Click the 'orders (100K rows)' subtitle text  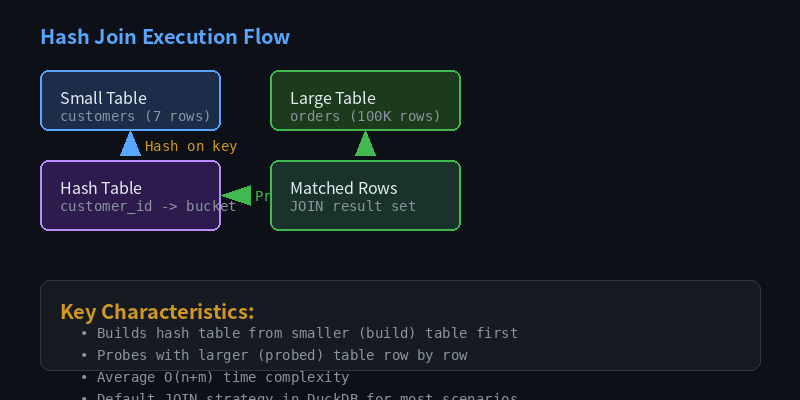point(365,116)
